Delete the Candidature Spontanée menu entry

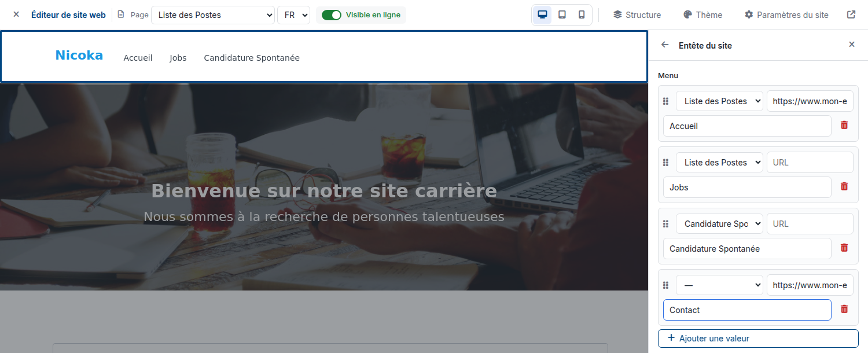(x=844, y=248)
